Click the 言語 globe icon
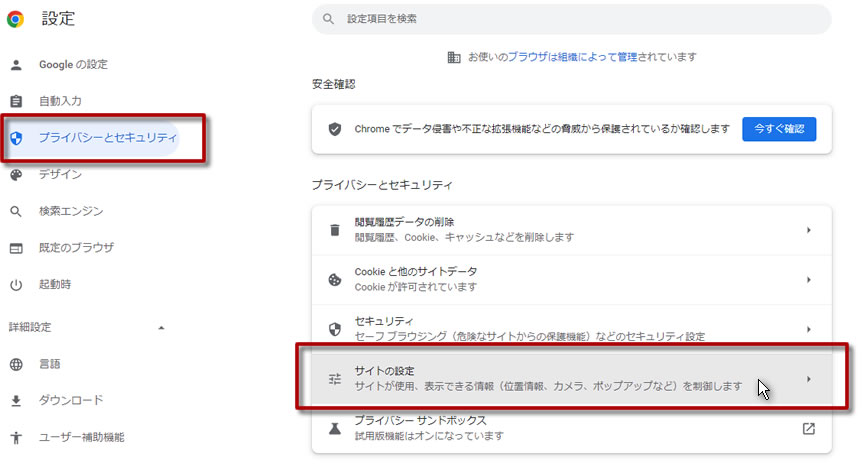 [16, 364]
